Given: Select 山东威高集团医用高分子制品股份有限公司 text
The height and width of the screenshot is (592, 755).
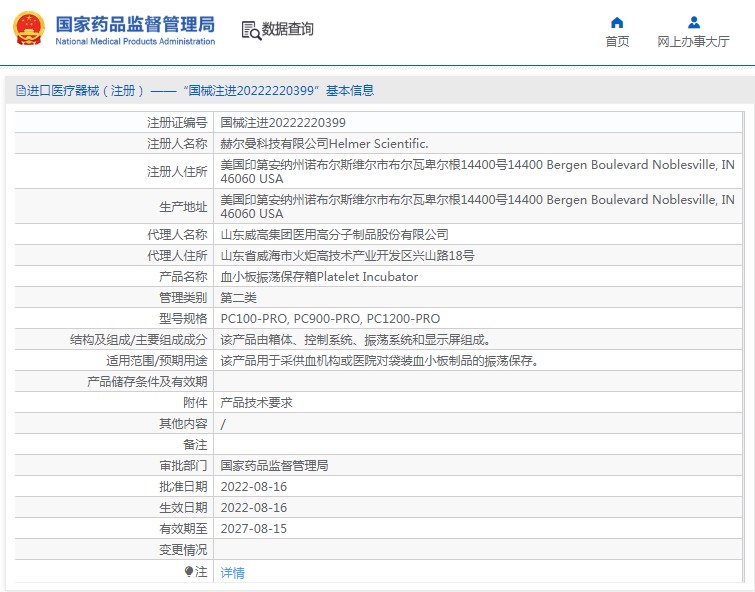Looking at the screenshot, I should point(335,235).
